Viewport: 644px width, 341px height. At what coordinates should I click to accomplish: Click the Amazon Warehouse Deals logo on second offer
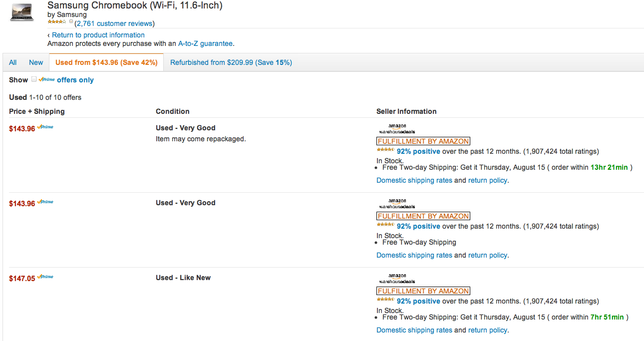point(396,202)
